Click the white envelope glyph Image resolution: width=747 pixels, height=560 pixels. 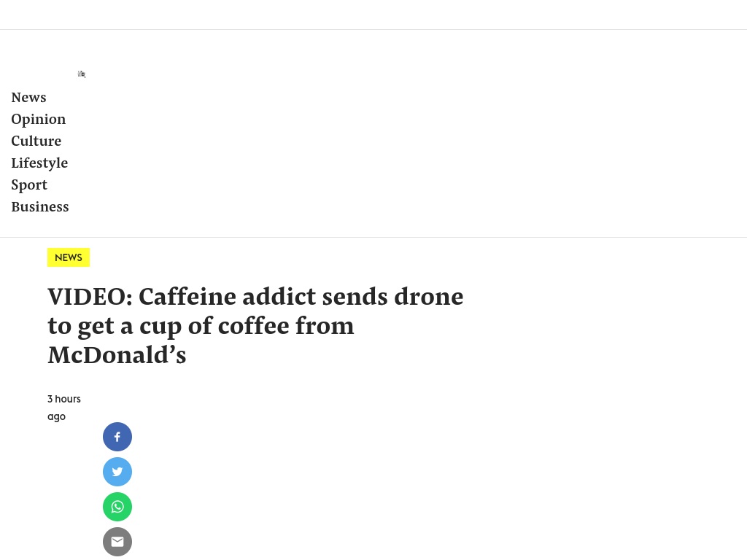coord(117,542)
